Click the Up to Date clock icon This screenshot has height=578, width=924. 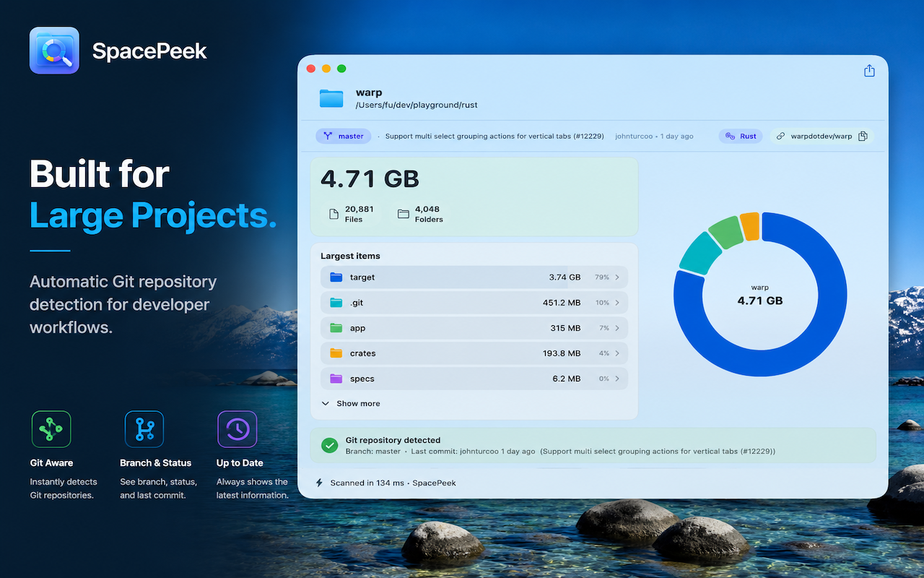(x=237, y=431)
